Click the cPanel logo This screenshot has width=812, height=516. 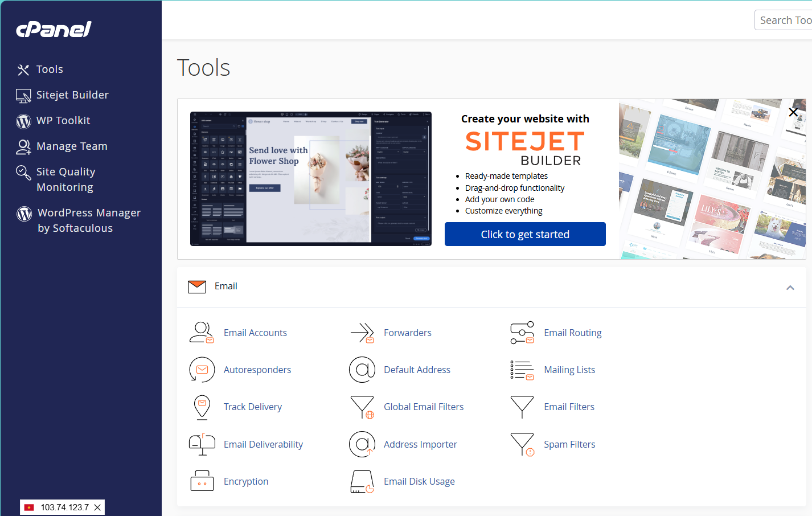[54, 29]
